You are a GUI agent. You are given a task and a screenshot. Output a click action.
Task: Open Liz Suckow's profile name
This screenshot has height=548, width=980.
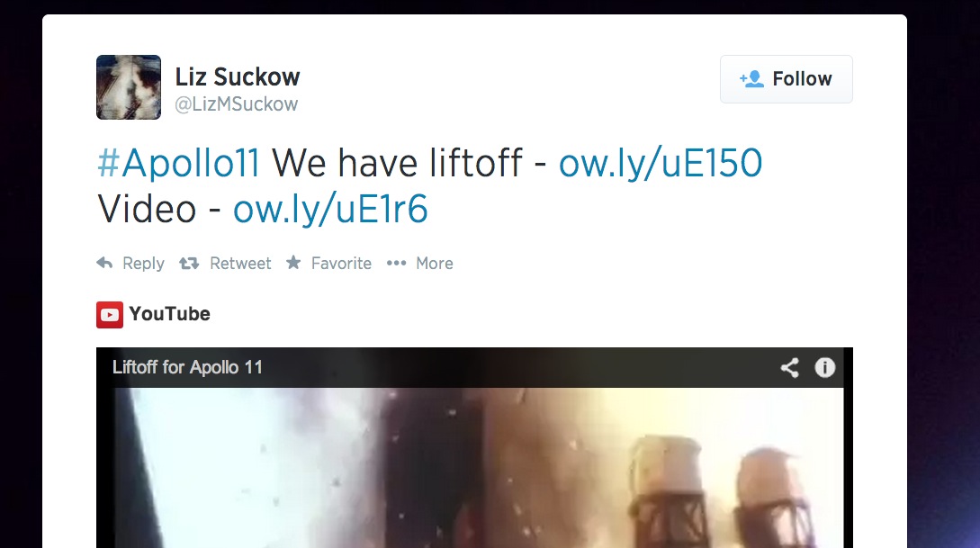(238, 76)
